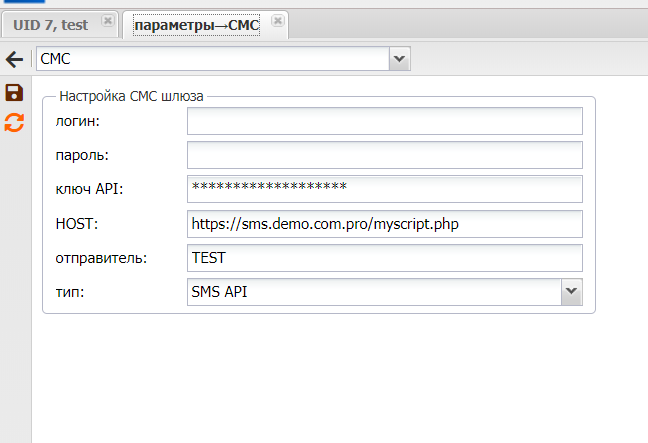
Task: Focus the 'логин' input field
Action: [x=384, y=121]
